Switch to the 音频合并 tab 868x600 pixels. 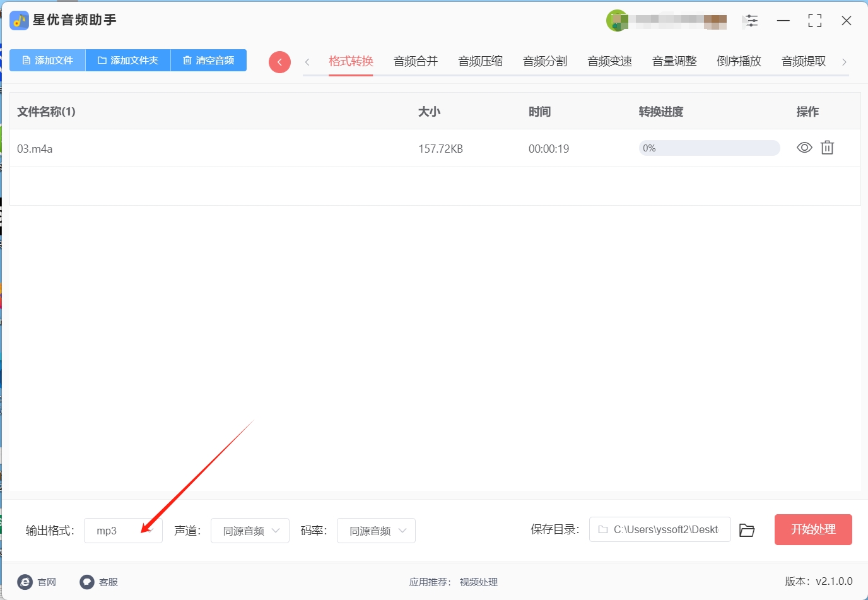[416, 61]
